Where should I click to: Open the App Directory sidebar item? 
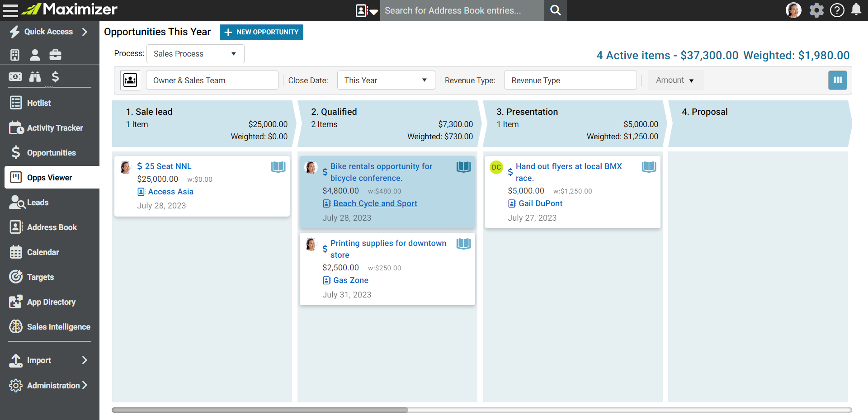pos(50,302)
